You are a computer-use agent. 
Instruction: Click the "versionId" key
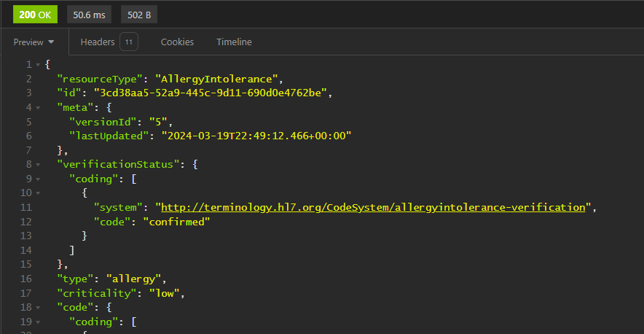[x=103, y=122]
